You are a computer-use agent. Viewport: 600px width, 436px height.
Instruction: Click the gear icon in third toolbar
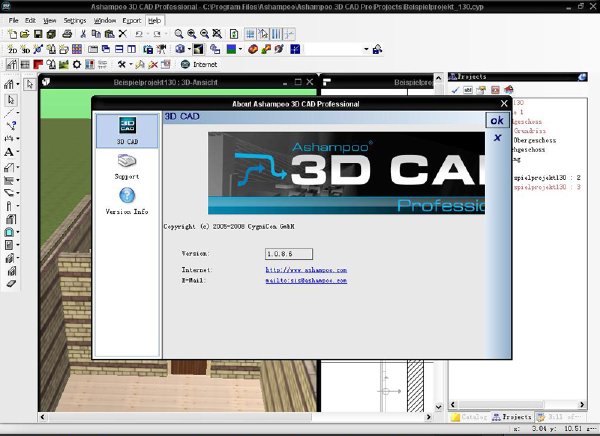pyautogui.click(x=77, y=64)
